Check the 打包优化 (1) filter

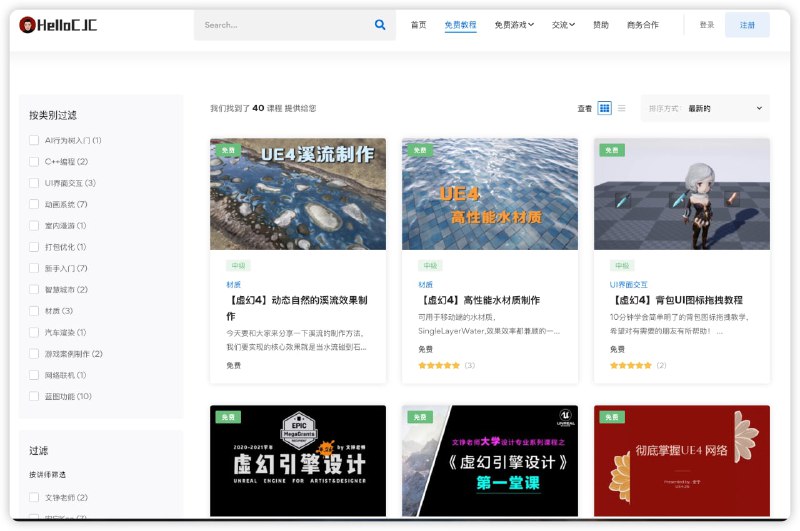tap(34, 247)
